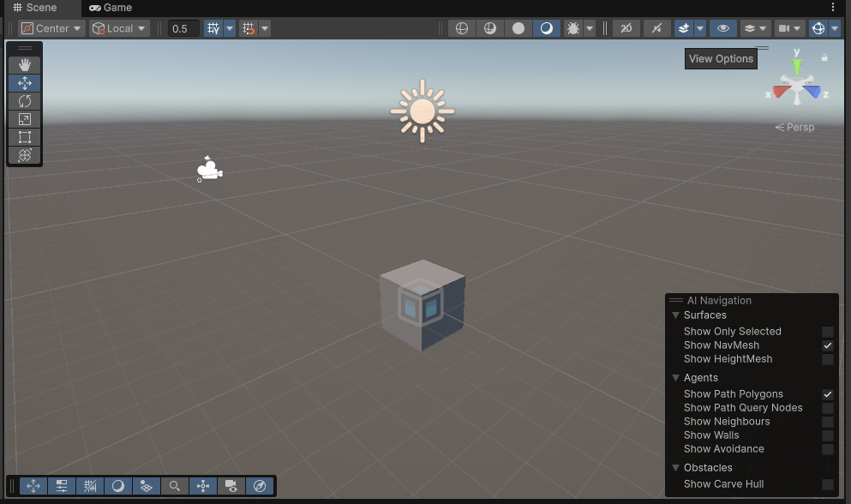Switch to Shaded draw mode
This screenshot has width=851, height=504.
(547, 28)
